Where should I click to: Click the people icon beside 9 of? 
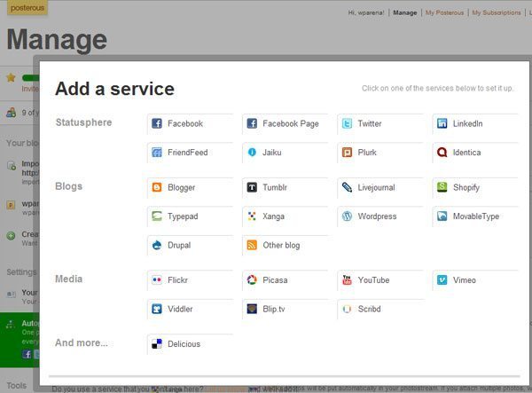pos(11,113)
